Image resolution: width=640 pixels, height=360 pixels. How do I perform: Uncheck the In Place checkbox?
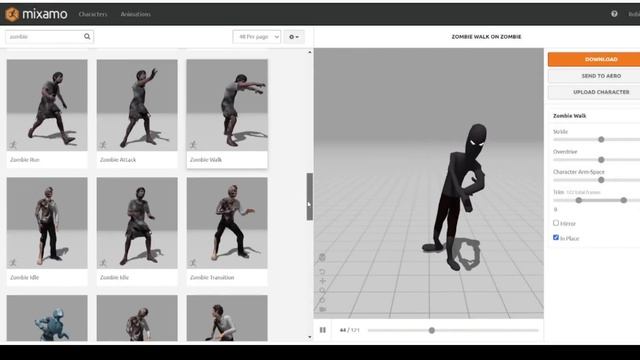(x=556, y=237)
